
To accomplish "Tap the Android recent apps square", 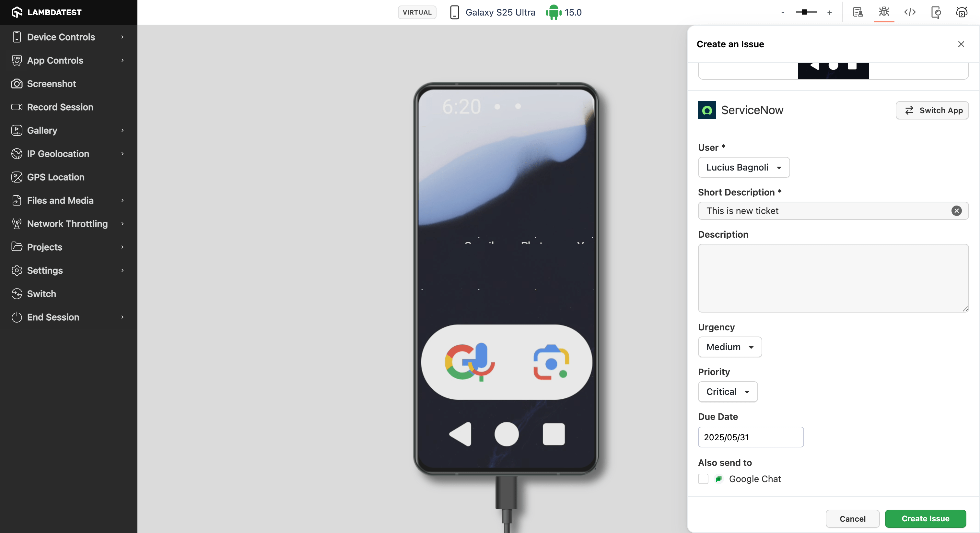I will coord(553,434).
